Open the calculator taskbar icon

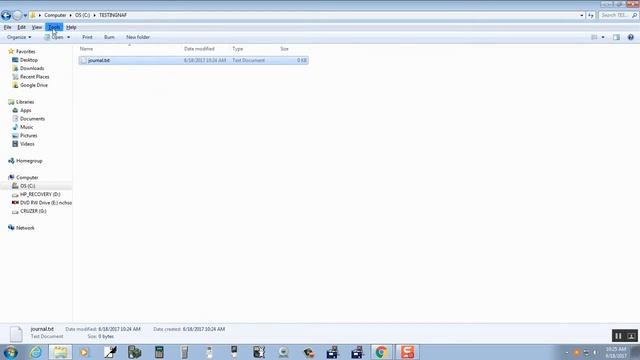click(x=159, y=352)
